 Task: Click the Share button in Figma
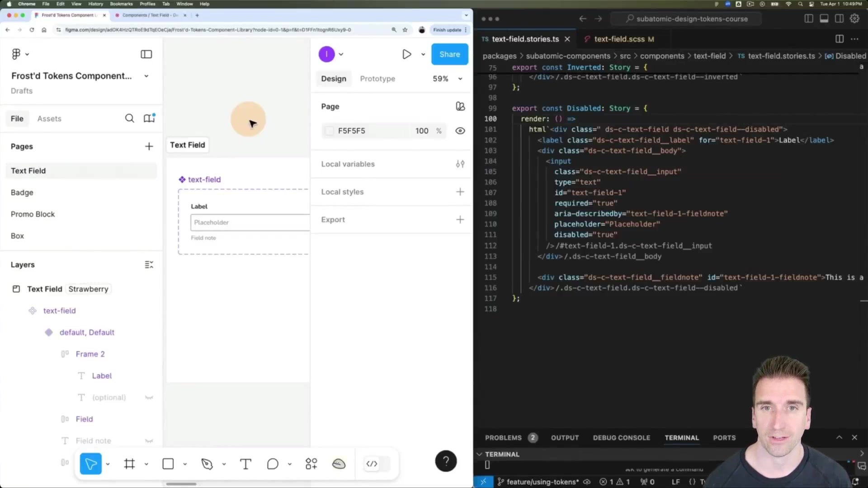[449, 54]
